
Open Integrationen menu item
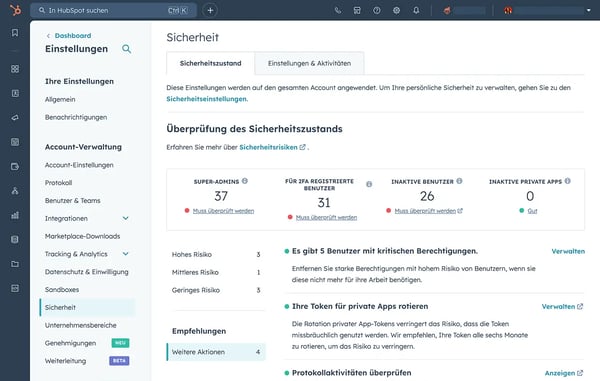[66, 218]
